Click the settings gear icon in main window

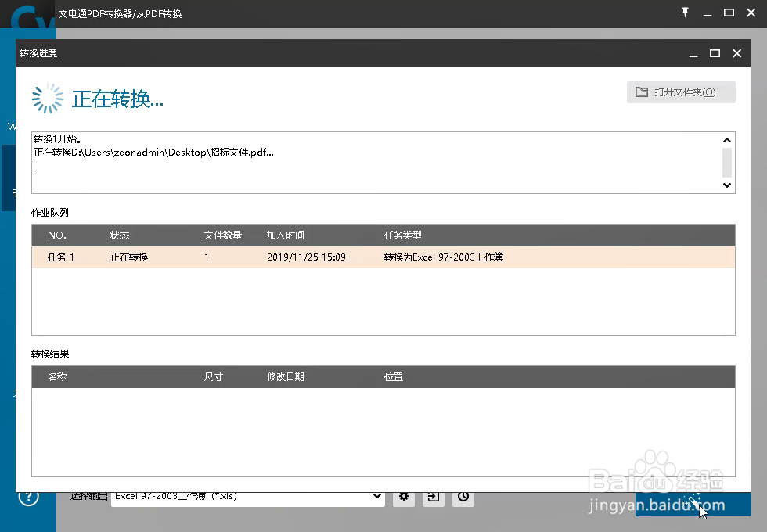(404, 497)
